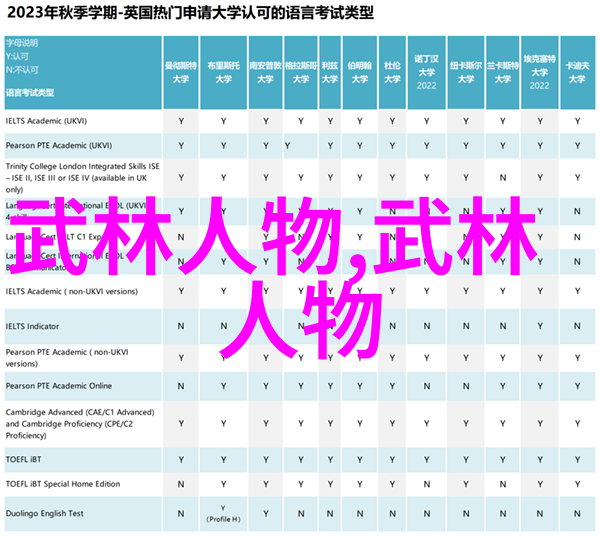Screen dimensions: 600x536
Task: Click IELTS Academic (UKVI) cell under 曼彻斯特大学
Action: click(181, 121)
